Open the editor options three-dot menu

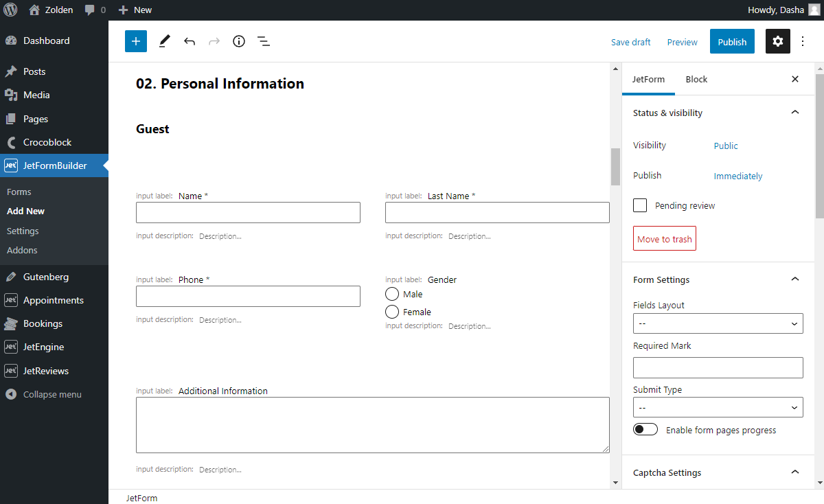click(x=803, y=41)
